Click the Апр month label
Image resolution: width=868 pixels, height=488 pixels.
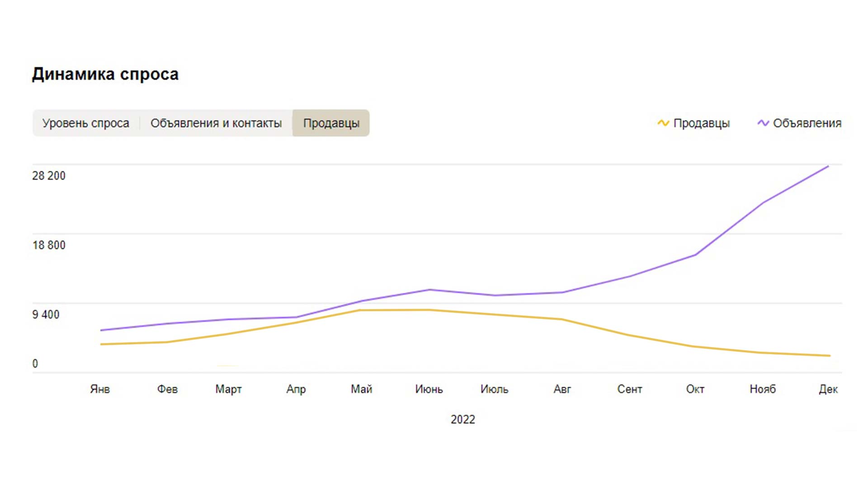click(x=296, y=389)
